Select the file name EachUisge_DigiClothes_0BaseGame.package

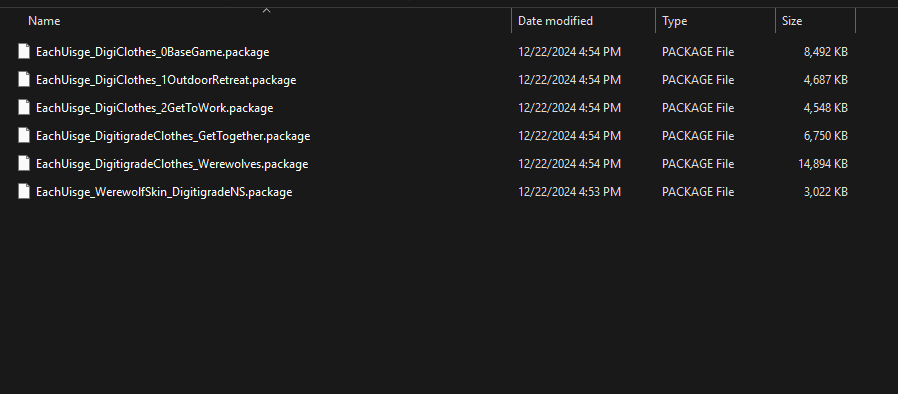click(x=152, y=52)
